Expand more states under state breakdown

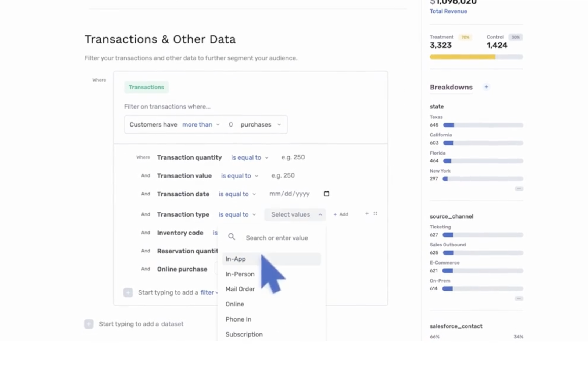tap(519, 189)
